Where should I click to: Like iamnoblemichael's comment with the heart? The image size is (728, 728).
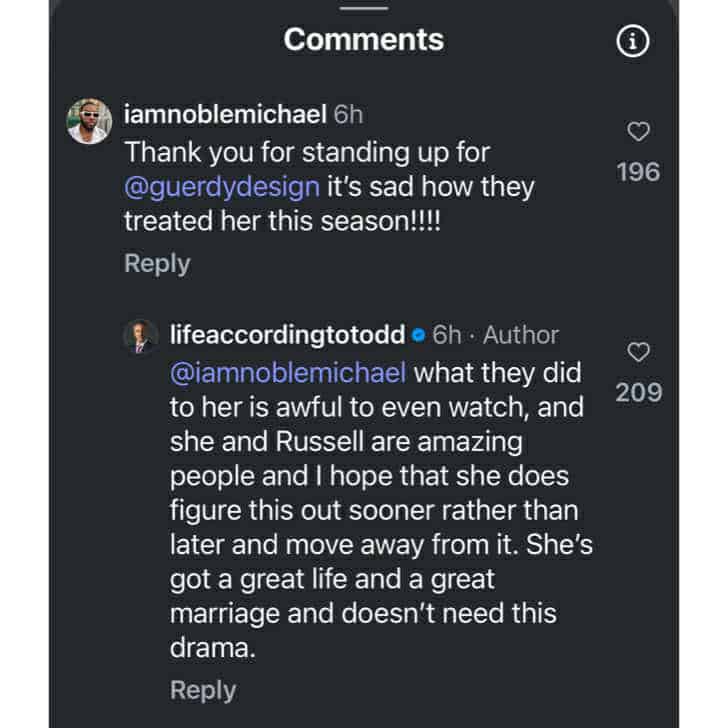(638, 132)
